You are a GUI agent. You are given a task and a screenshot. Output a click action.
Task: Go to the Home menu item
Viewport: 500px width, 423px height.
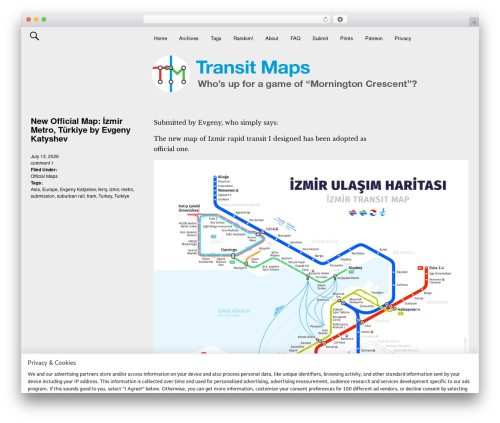point(160,38)
